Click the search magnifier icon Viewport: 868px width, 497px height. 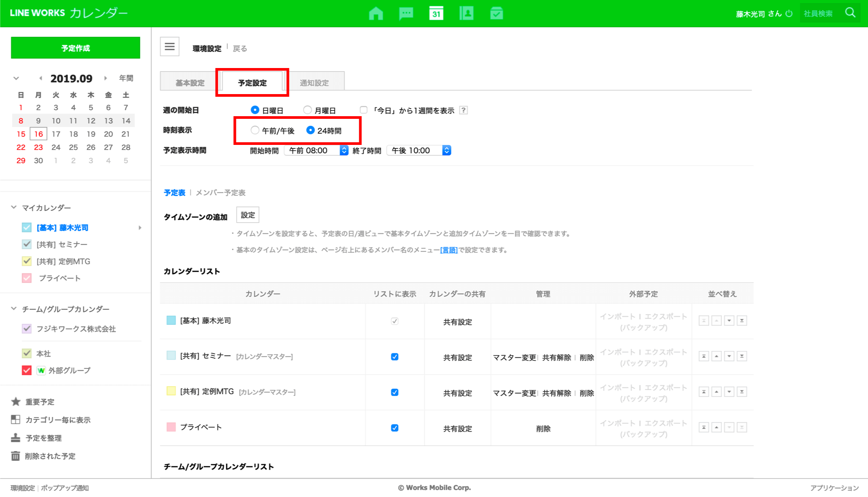tap(850, 13)
